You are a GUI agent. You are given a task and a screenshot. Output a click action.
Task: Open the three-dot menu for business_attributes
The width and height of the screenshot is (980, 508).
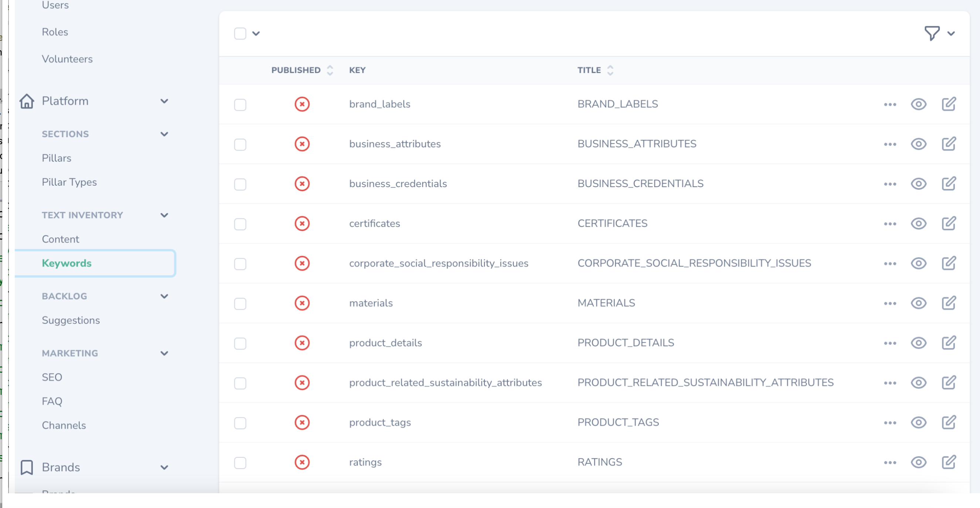pyautogui.click(x=889, y=144)
